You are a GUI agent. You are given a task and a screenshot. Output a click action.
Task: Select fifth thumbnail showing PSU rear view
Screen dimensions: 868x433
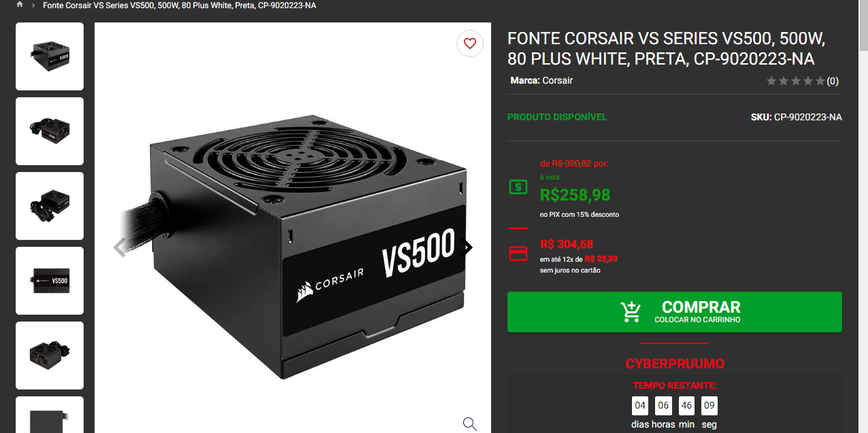click(x=50, y=356)
